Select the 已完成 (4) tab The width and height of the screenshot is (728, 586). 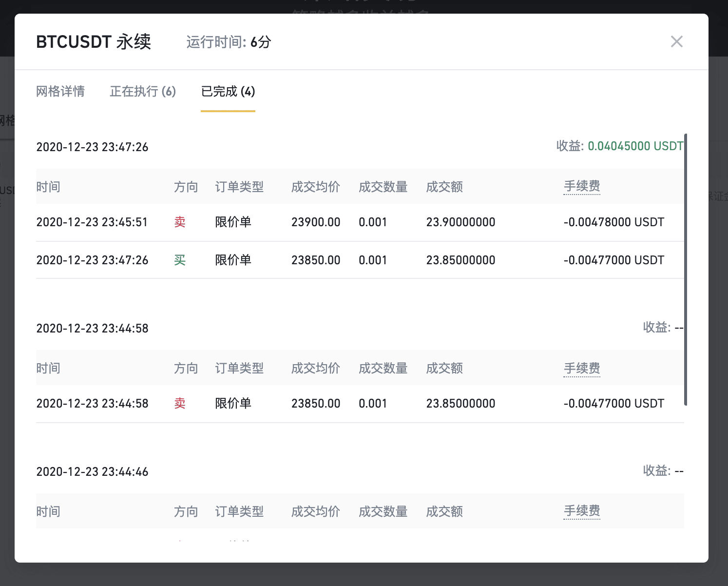(x=228, y=91)
